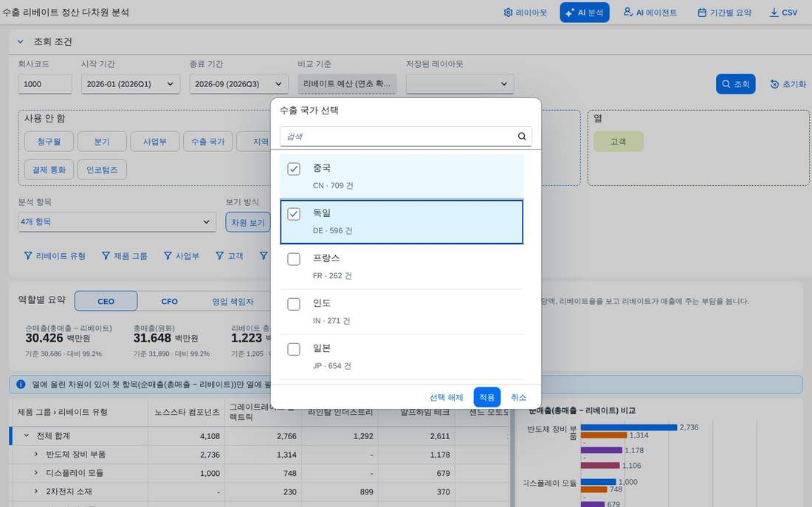The image size is (812, 507).
Task: Click the 기간별 요약 calendar icon
Action: [702, 13]
